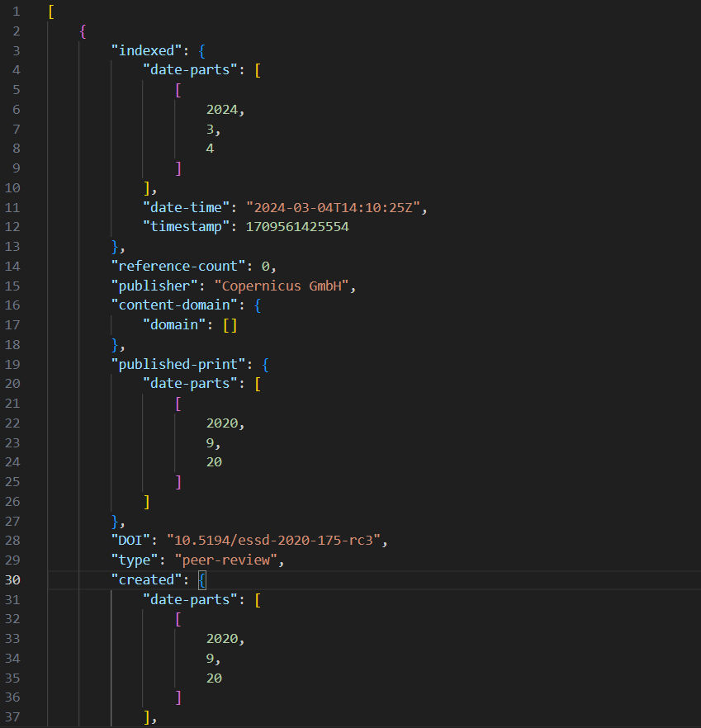Click the 9 value on line 34

click(210, 659)
